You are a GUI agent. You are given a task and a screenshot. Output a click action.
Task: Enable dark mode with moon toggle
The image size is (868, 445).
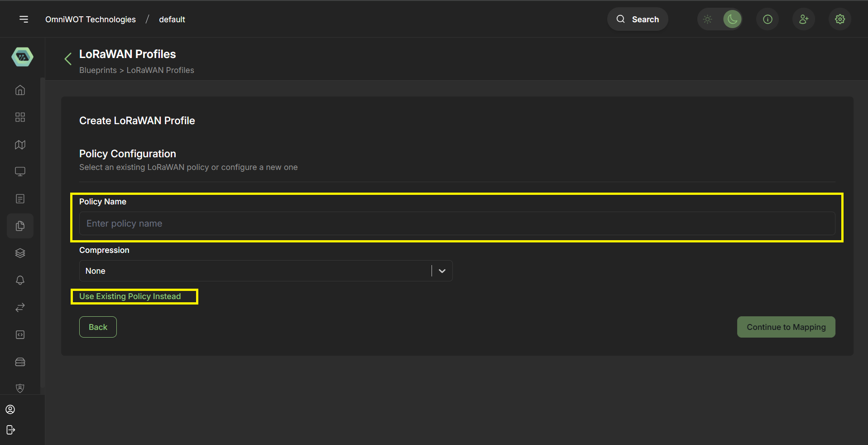[732, 19]
